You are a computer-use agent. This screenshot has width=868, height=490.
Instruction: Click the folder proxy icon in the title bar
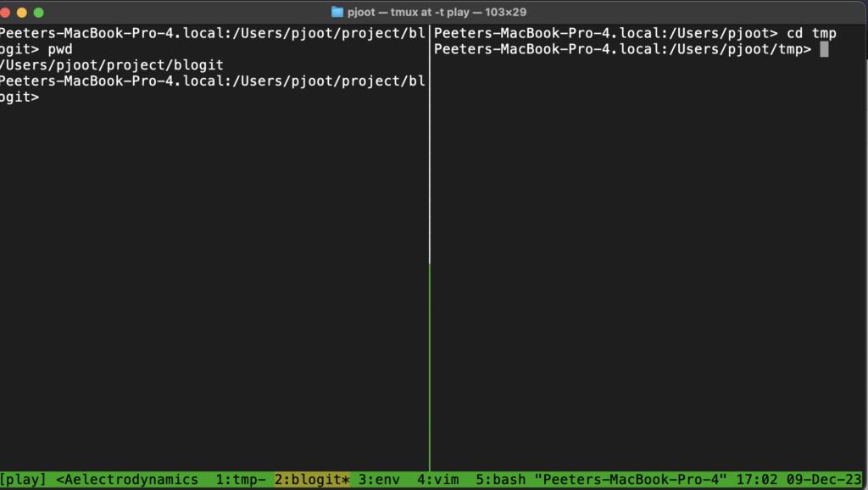coord(337,12)
